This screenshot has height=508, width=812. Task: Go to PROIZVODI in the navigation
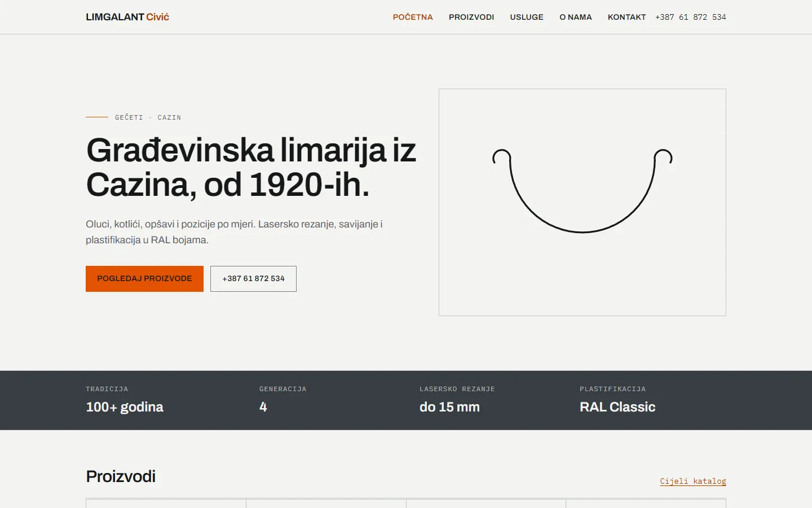click(x=471, y=17)
